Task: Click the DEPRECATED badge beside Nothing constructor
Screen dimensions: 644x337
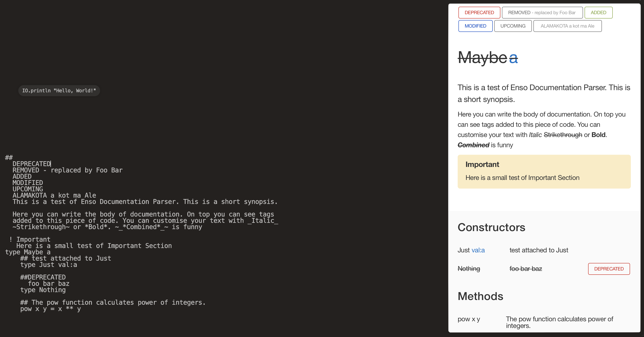Action: pos(609,269)
